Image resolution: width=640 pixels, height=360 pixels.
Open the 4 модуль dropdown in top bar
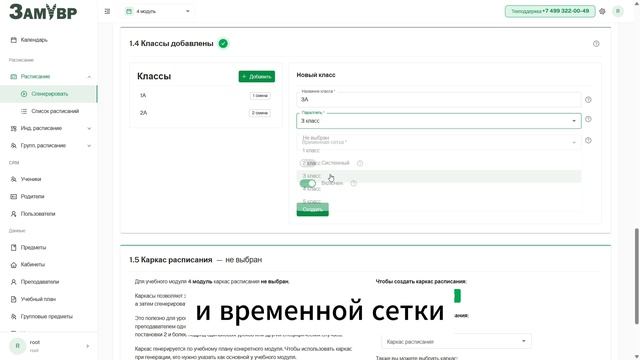point(158,11)
